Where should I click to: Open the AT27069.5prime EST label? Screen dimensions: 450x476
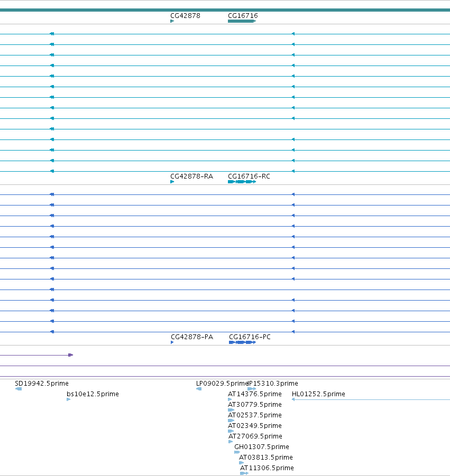(255, 436)
